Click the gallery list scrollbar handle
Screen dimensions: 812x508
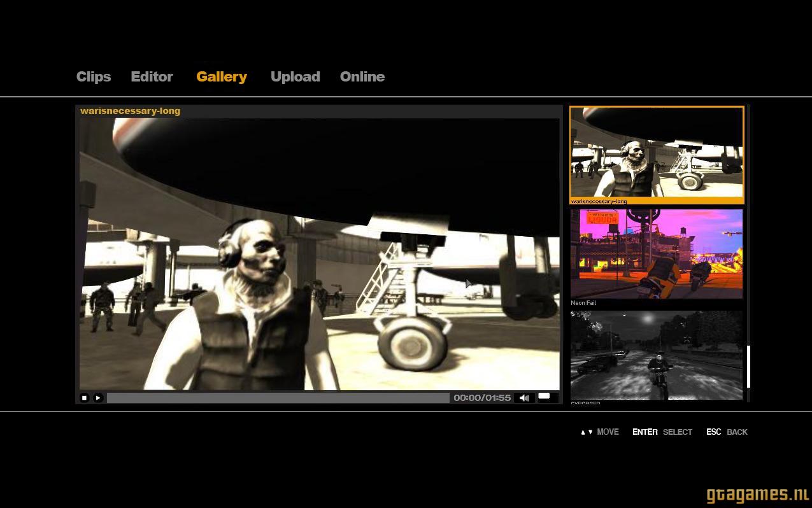pyautogui.click(x=748, y=367)
